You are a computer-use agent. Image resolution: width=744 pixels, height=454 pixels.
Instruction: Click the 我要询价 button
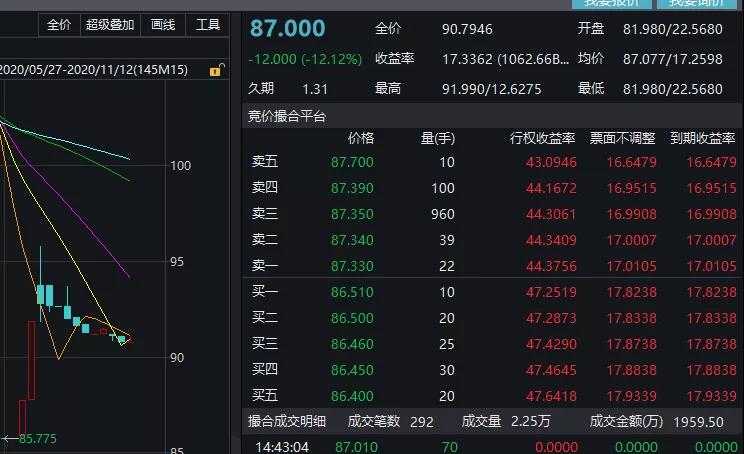701,4
